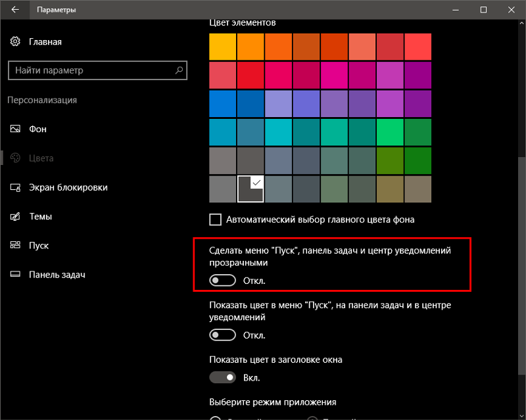This screenshot has height=420, width=526.
Task: Click the Вкл. label beside the title-color toggle
Action: 252,378
